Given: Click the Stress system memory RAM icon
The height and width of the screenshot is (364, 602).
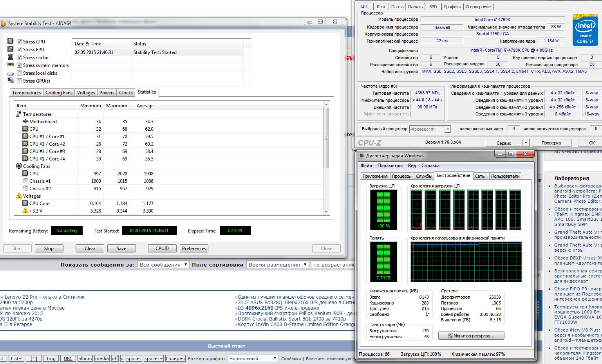Looking at the screenshot, I should [x=11, y=65].
